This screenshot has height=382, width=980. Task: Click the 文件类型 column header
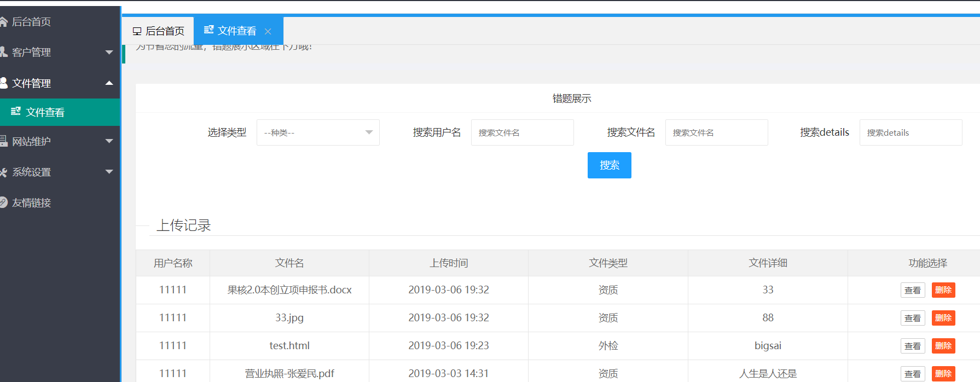tap(608, 263)
